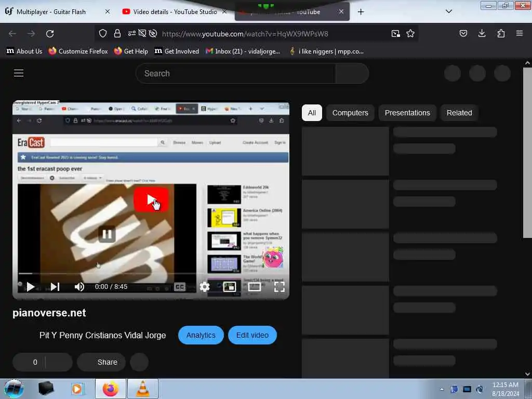Focus the Firefox address bar URL
The width and height of the screenshot is (532, 399).
pyautogui.click(x=245, y=34)
